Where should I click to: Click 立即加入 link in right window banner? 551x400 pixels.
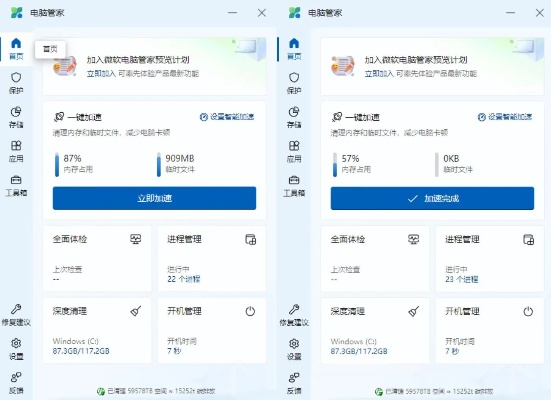379,73
